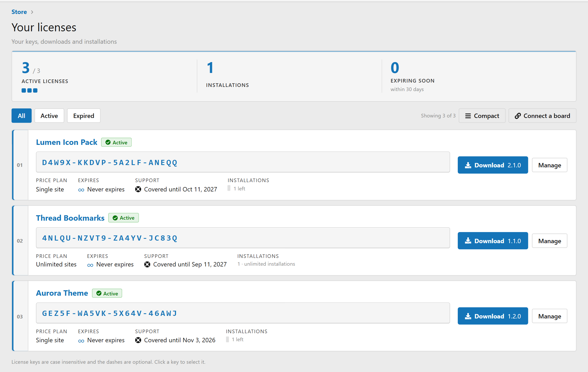588x372 pixels.
Task: Manage the Aurora Theme license
Action: click(x=549, y=316)
